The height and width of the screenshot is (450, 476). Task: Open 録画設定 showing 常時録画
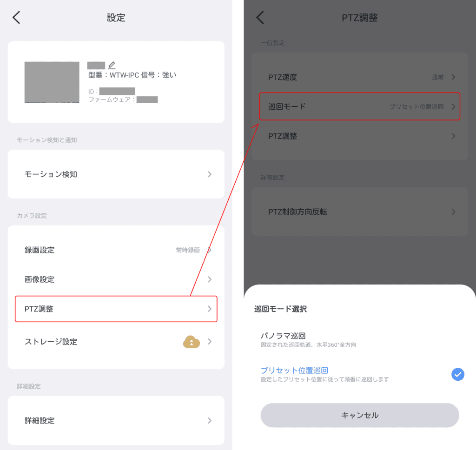[116, 250]
